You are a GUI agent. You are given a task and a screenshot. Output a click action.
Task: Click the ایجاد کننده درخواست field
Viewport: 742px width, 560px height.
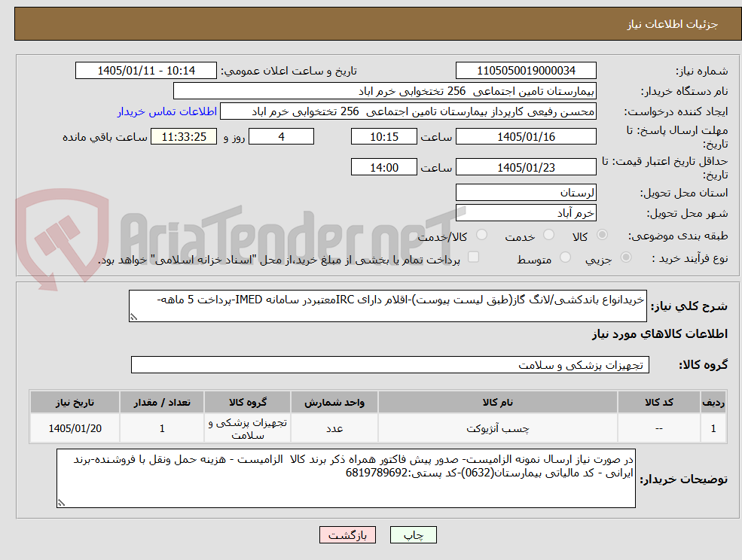coord(408,111)
